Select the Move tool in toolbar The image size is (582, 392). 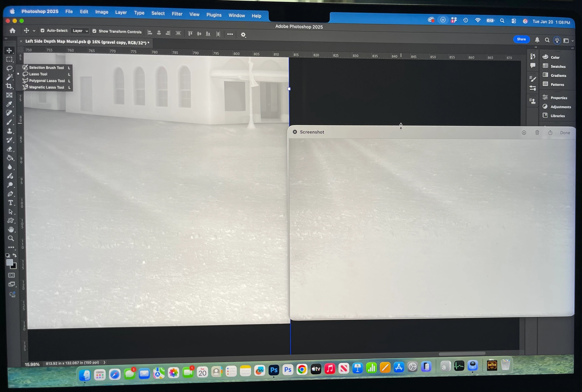pos(9,50)
